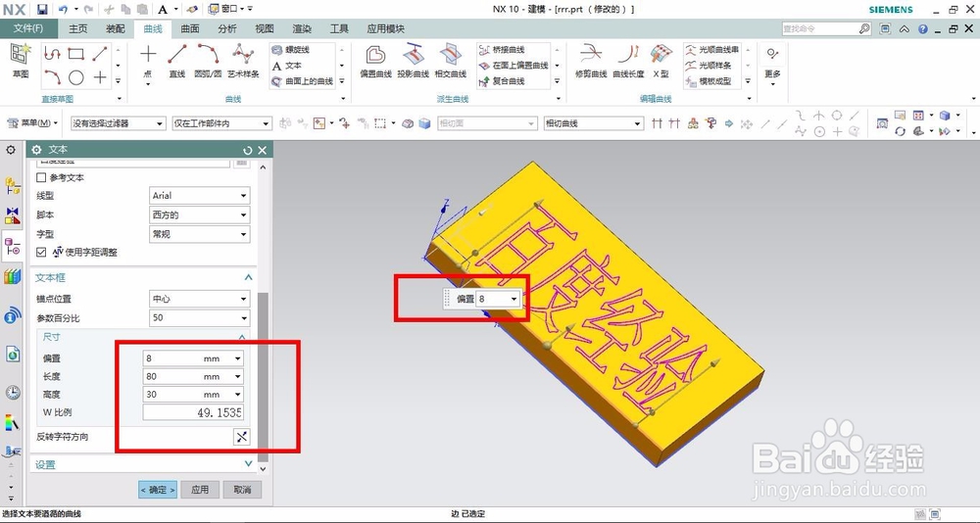Image resolution: width=980 pixels, height=523 pixels.
Task: Switch to the 曲面 tab
Action: (x=190, y=28)
